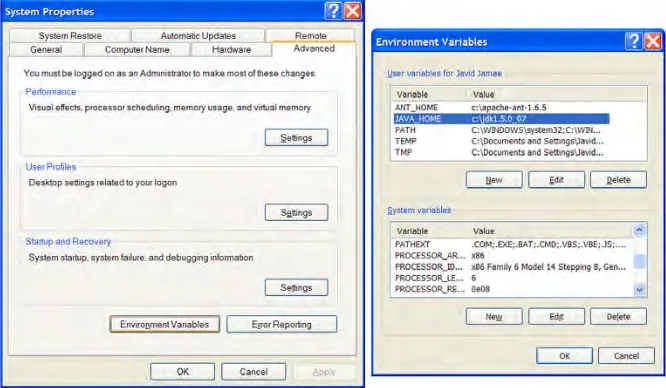
Task: Select the PROCESSOR_LE... system variable
Action: tap(513, 278)
